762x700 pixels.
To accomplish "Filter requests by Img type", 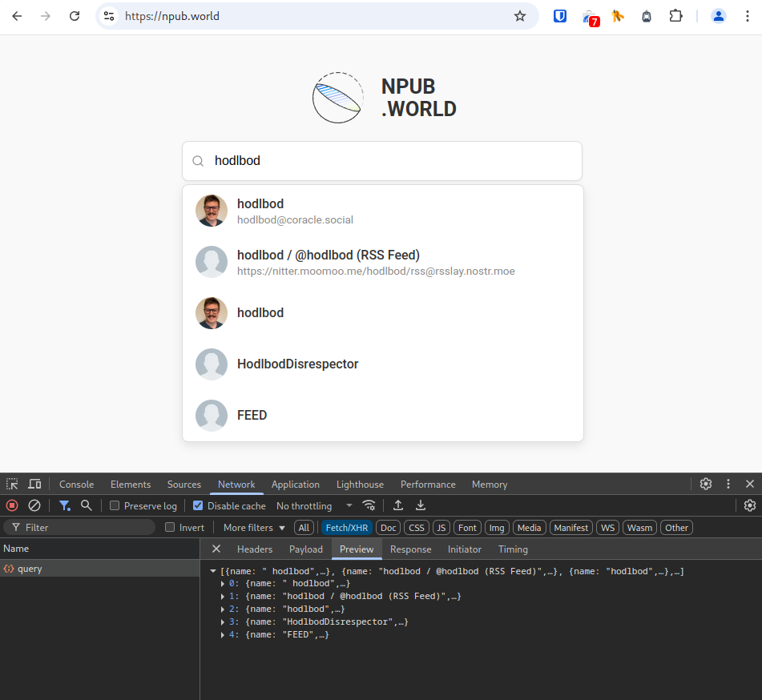I will 497,528.
